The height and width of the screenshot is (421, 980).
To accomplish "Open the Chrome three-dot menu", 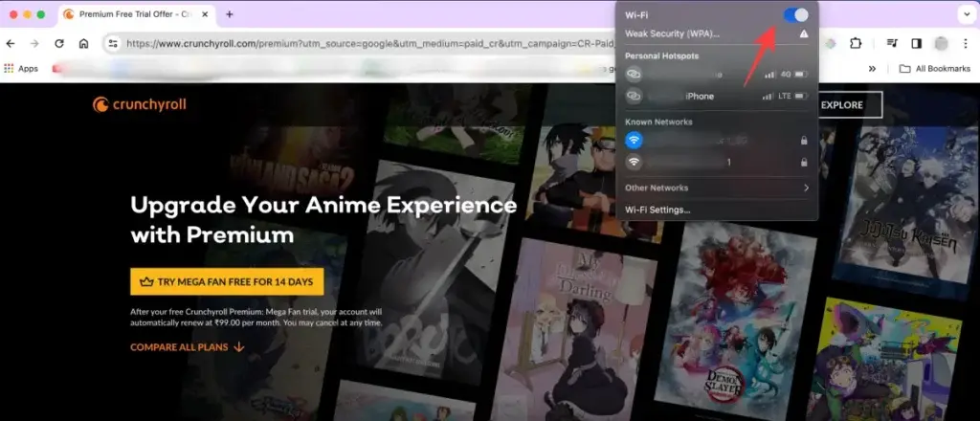I will (x=965, y=44).
